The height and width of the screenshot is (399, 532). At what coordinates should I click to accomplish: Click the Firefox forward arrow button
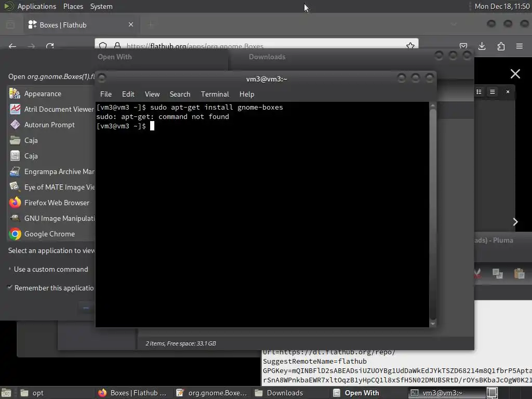click(x=31, y=46)
